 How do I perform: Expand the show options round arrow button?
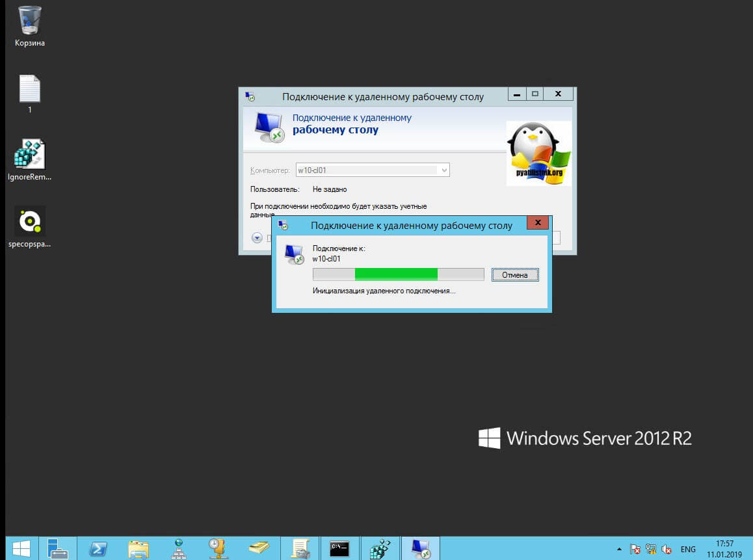257,238
